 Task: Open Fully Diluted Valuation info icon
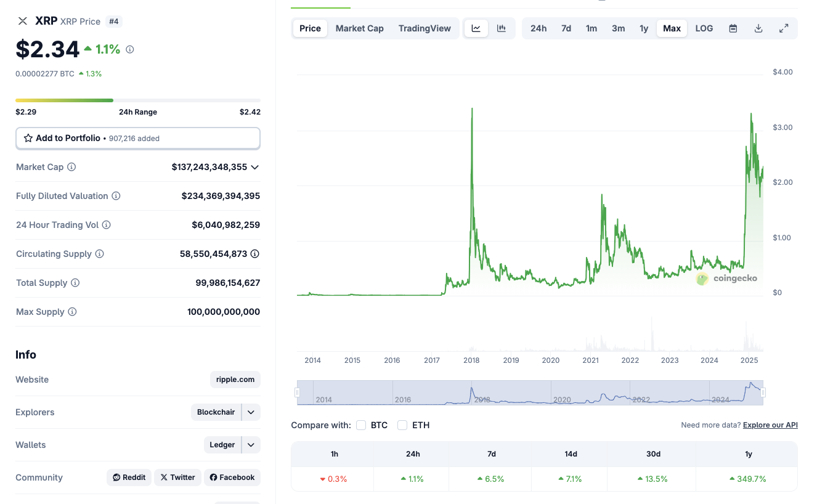coord(116,196)
